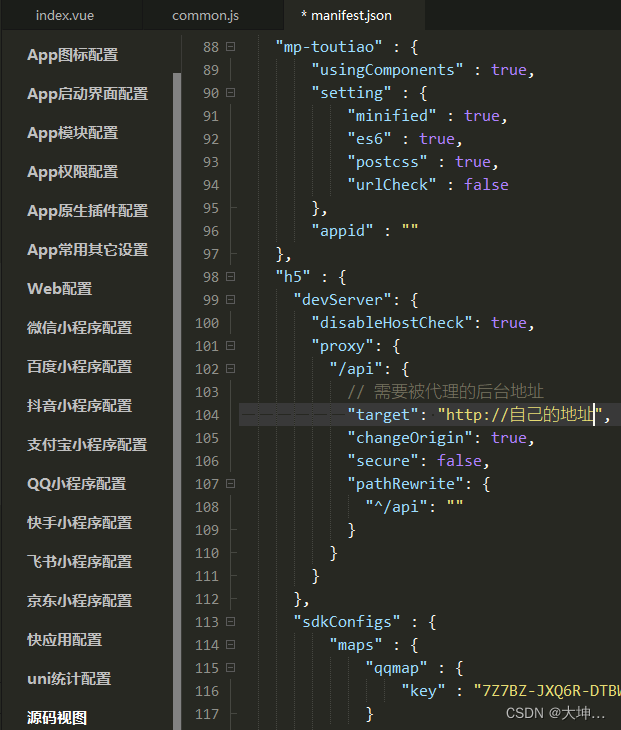Open 快应用配置 section

click(65, 640)
